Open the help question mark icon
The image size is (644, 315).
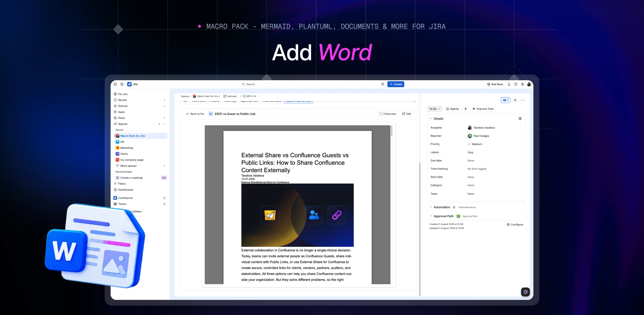click(x=516, y=84)
